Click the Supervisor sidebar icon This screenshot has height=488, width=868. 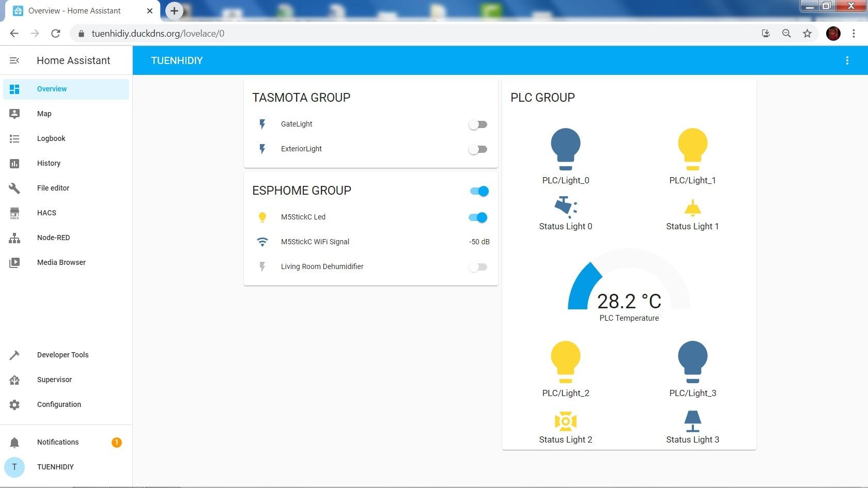point(14,380)
